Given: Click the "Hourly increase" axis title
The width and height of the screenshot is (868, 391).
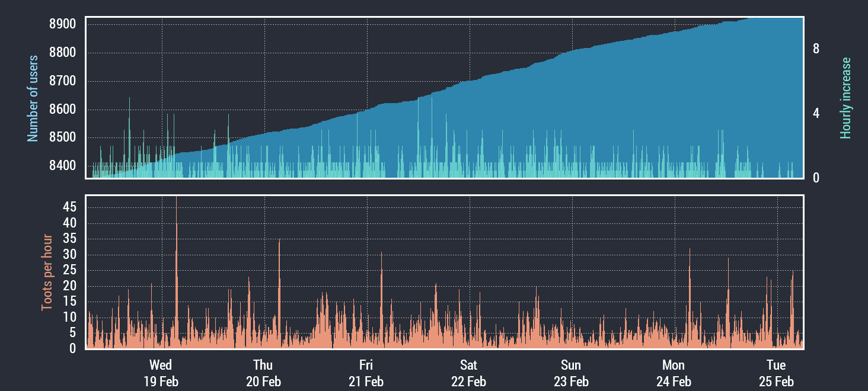Looking at the screenshot, I should [x=845, y=98].
